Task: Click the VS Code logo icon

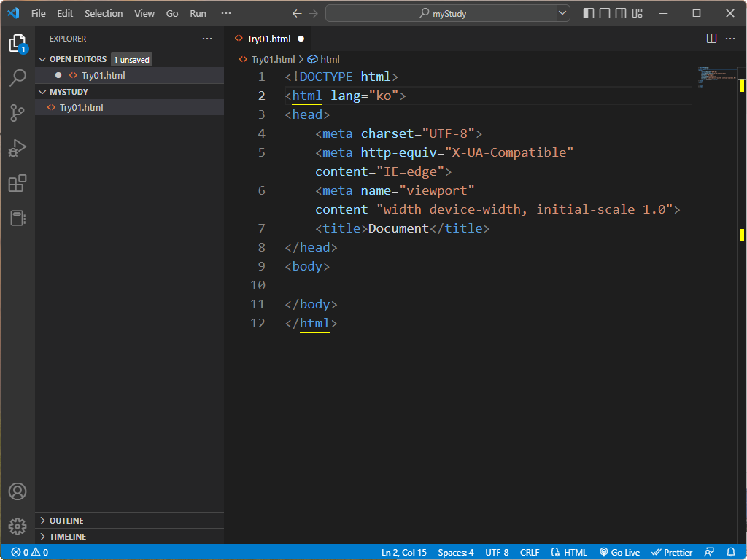Action: 13,13
